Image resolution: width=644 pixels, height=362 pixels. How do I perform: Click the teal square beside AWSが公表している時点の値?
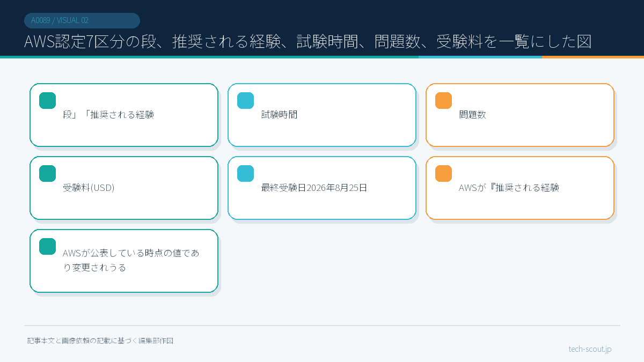[48, 246]
